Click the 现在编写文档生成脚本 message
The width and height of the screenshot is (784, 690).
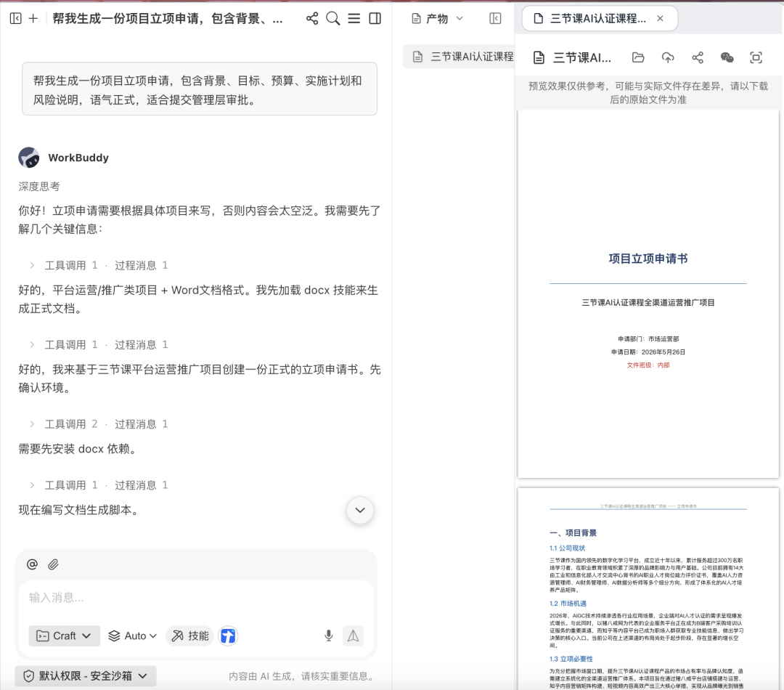(x=80, y=510)
